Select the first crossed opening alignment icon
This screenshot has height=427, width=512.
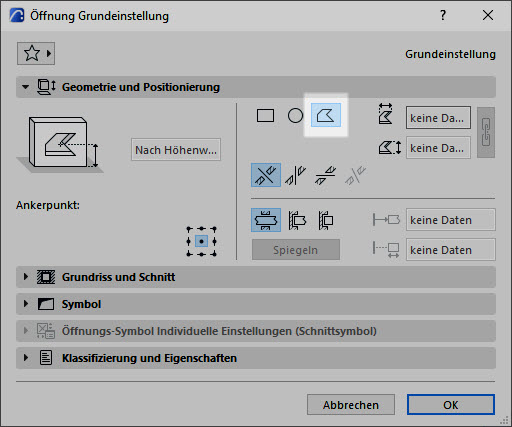coord(266,175)
